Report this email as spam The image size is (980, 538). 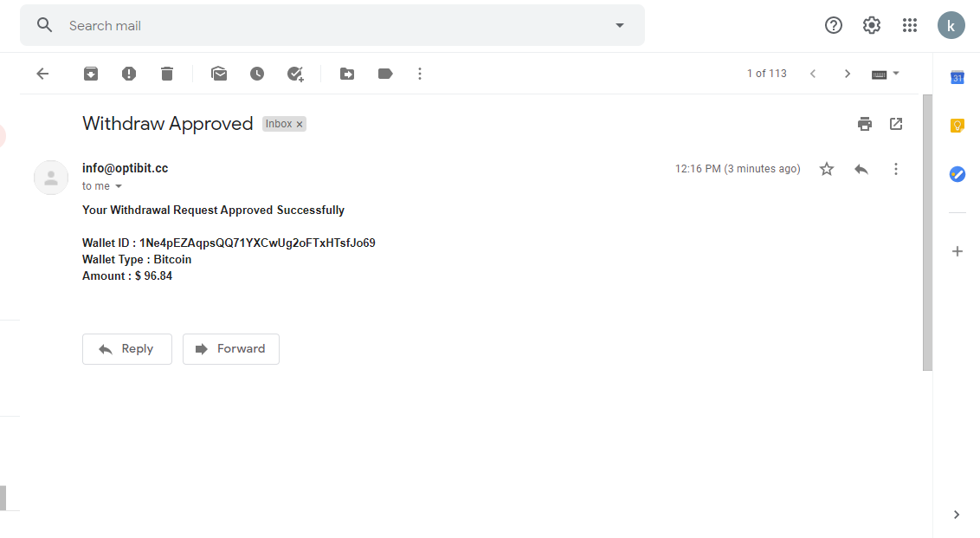point(129,74)
